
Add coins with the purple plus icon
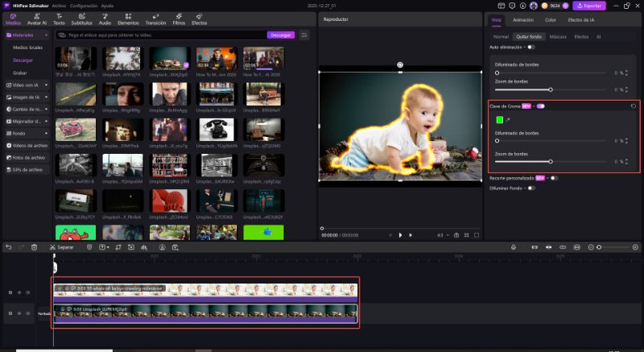[566, 6]
